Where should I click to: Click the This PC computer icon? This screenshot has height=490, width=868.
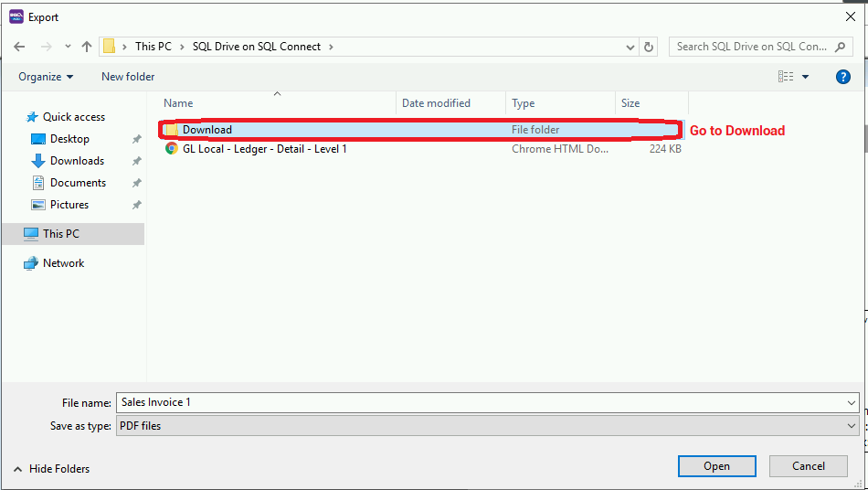click(x=31, y=234)
